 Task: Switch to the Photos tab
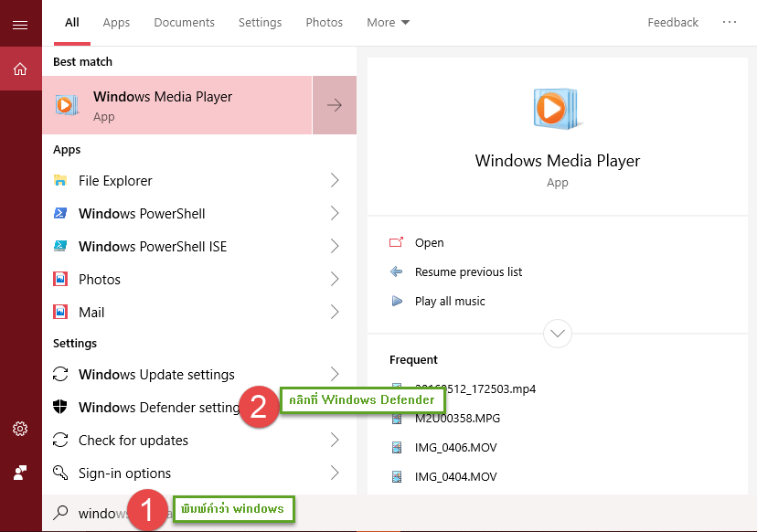[x=324, y=22]
